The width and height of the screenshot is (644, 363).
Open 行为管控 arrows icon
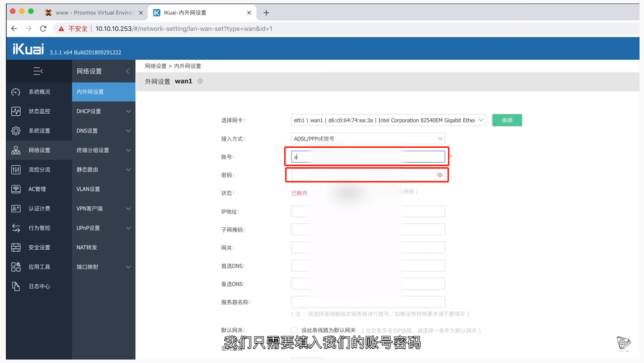coord(16,228)
